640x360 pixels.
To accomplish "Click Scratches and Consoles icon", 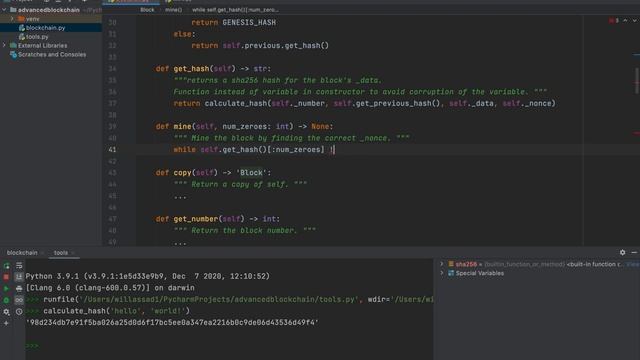I will [13, 55].
